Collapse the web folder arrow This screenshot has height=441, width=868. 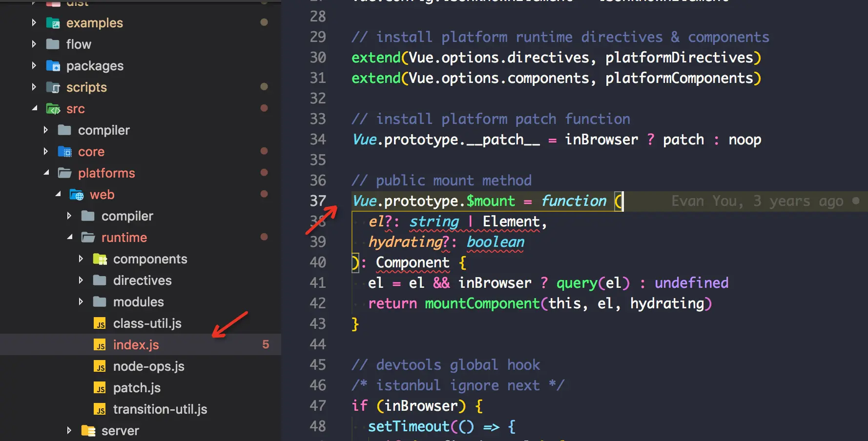[58, 194]
